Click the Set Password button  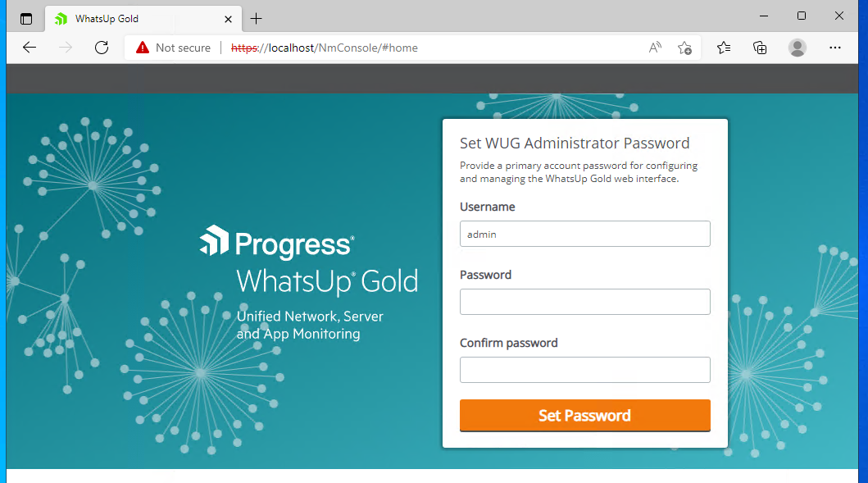coord(584,416)
